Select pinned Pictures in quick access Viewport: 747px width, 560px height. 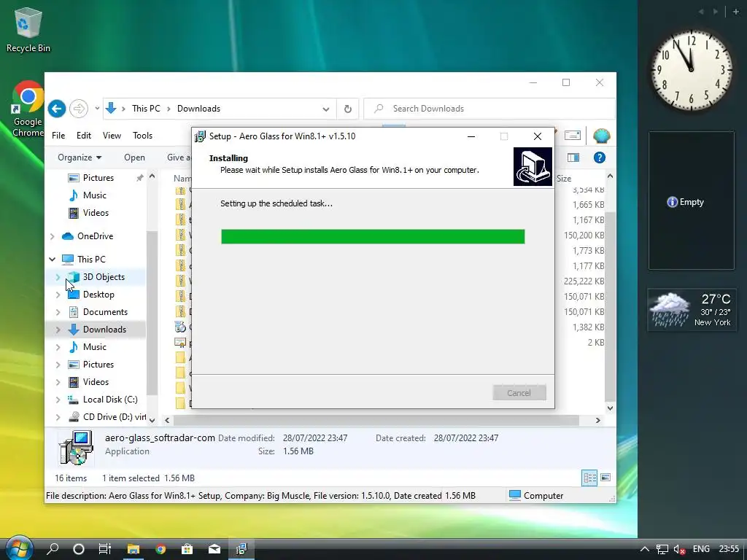(x=98, y=178)
